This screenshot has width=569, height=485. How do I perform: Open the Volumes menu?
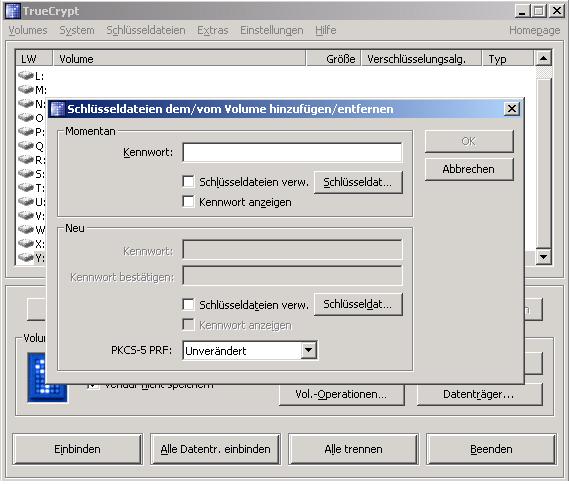click(28, 30)
